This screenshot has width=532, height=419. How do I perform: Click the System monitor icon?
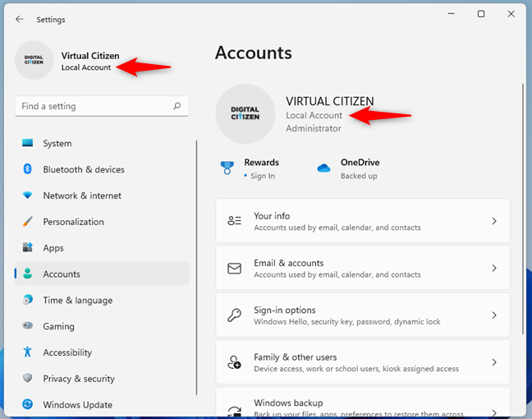click(x=27, y=143)
